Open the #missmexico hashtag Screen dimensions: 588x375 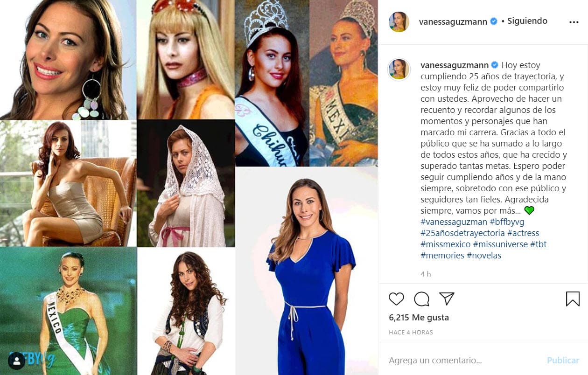[x=445, y=244]
